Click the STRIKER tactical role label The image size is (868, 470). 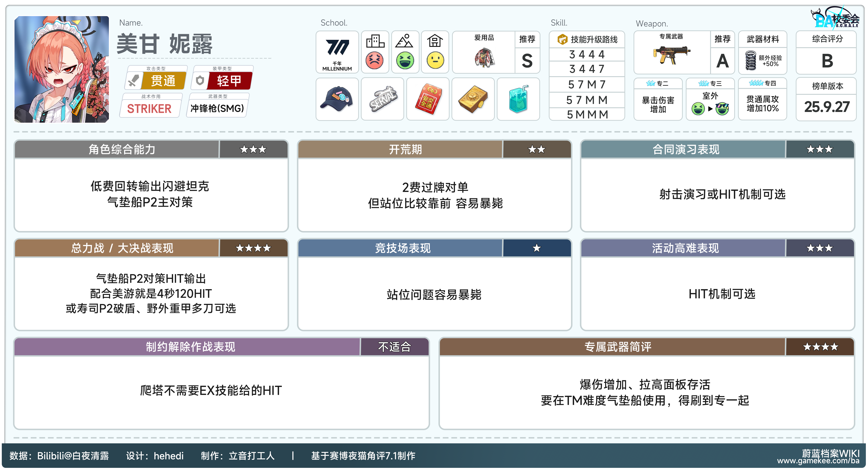pyautogui.click(x=149, y=109)
